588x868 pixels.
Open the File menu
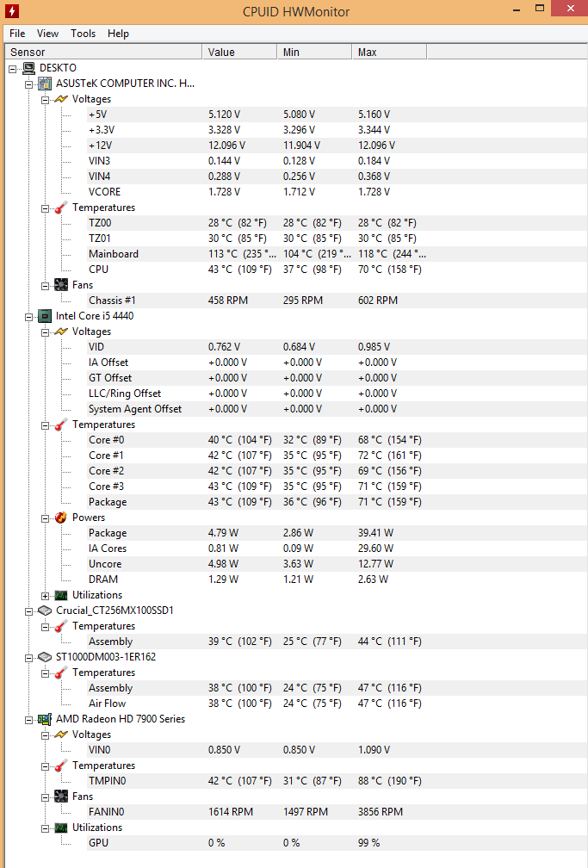17,34
